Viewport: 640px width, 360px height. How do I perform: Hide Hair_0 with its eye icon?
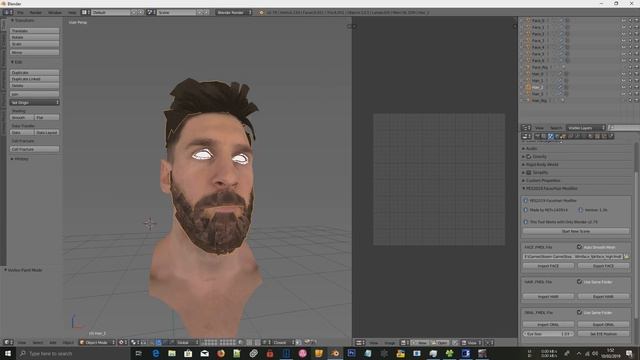[x=624, y=74]
